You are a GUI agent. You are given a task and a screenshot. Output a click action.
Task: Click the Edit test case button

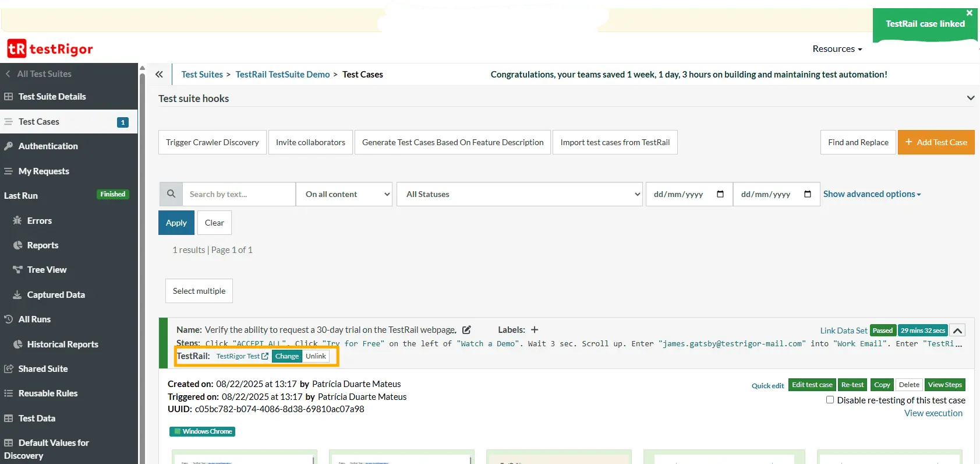coord(812,385)
